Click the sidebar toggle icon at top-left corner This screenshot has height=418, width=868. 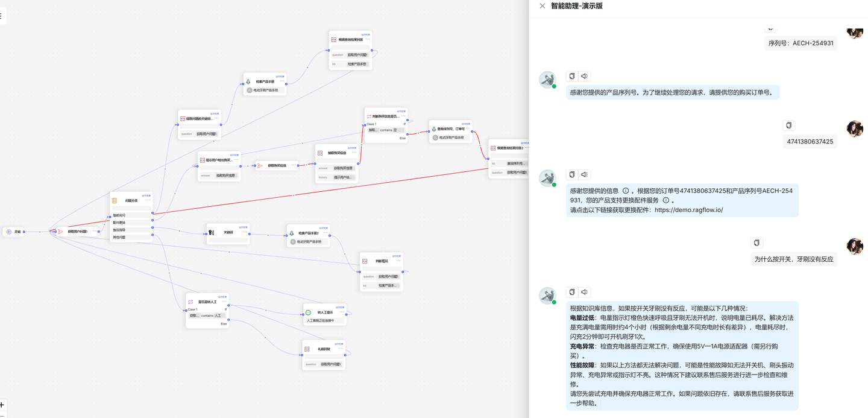click(x=2, y=16)
